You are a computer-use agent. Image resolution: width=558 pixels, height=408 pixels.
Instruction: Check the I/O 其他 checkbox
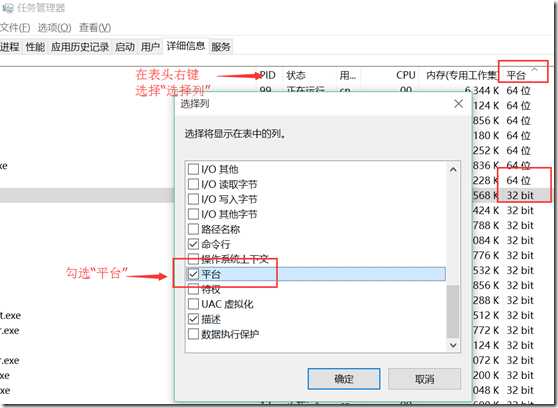pyautogui.click(x=193, y=169)
